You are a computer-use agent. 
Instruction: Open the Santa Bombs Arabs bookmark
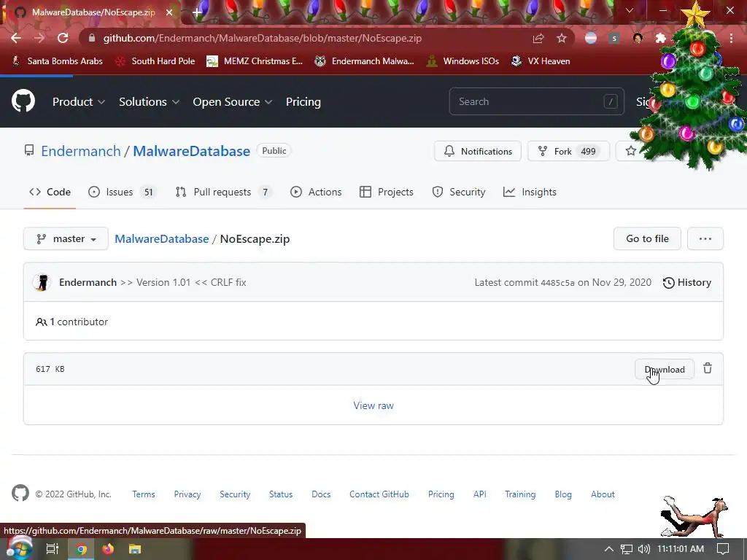click(x=57, y=61)
